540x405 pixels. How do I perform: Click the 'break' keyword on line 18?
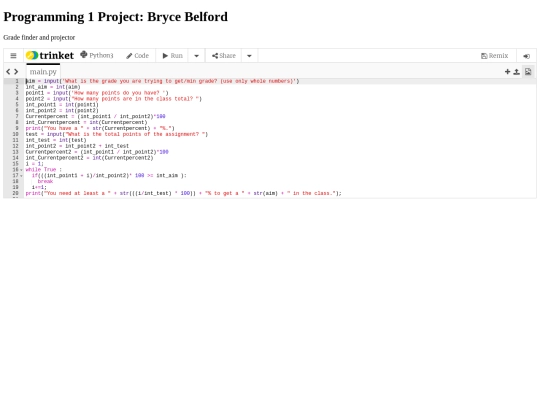(x=45, y=181)
